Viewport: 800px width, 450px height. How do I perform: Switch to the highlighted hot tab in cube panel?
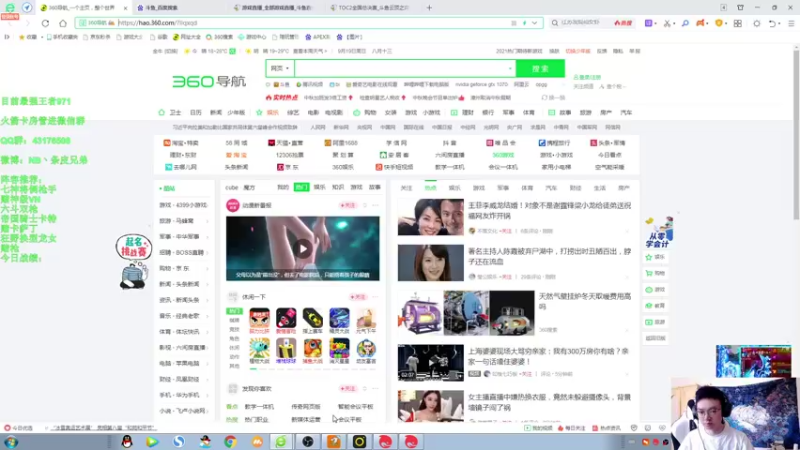302,187
